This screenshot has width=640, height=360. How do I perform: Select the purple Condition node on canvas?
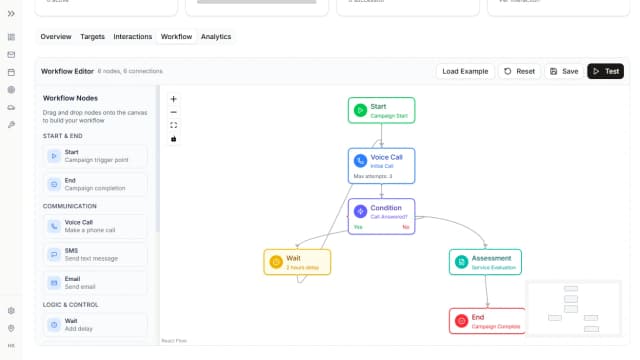[382, 217]
